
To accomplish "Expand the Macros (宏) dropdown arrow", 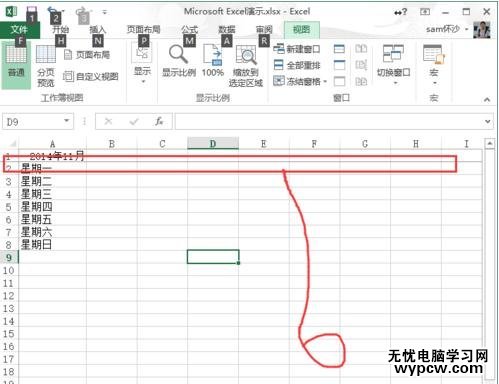I will pyautogui.click(x=434, y=83).
